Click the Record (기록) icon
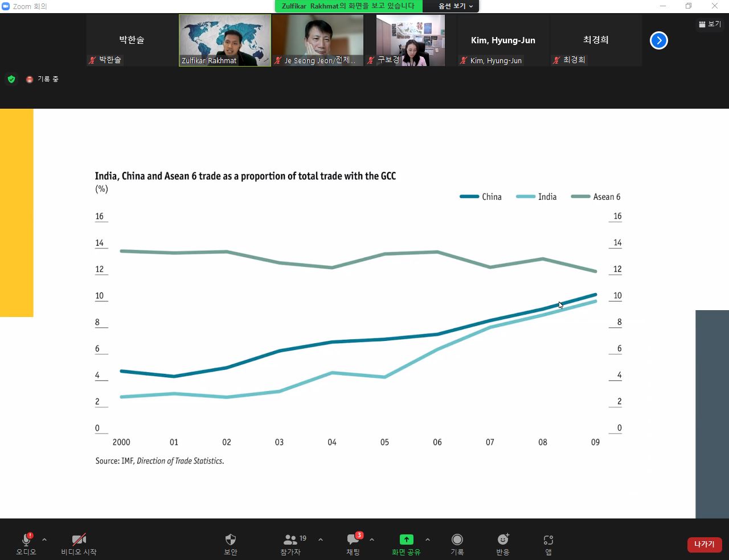Image resolution: width=729 pixels, height=560 pixels. 457,540
